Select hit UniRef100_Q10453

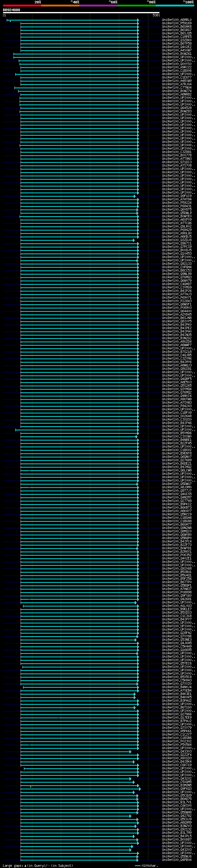[177, 254]
